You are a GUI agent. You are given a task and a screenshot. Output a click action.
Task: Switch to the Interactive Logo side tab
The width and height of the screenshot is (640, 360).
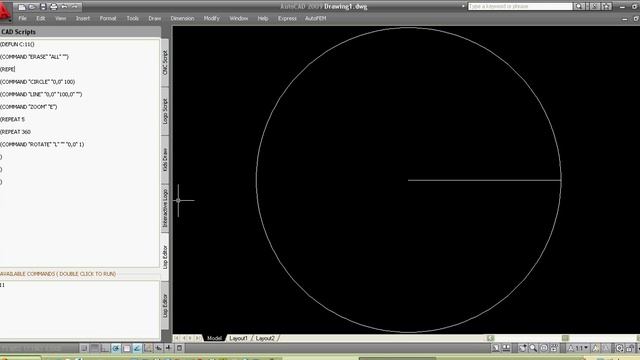165,208
